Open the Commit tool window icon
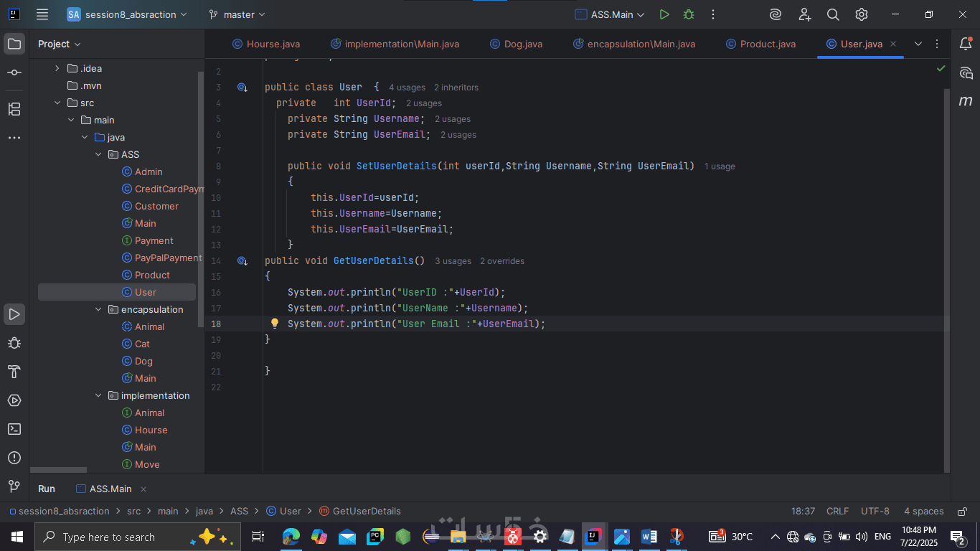The width and height of the screenshot is (980, 551). coord(14,73)
